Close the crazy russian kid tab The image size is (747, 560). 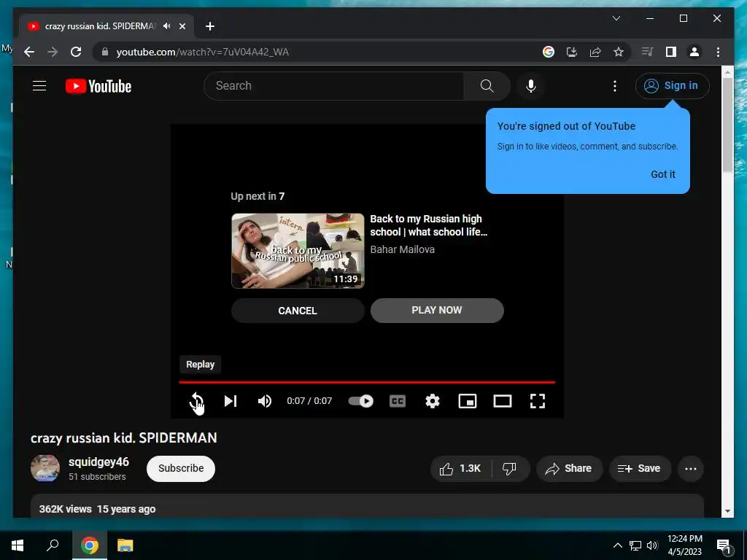[x=182, y=26]
